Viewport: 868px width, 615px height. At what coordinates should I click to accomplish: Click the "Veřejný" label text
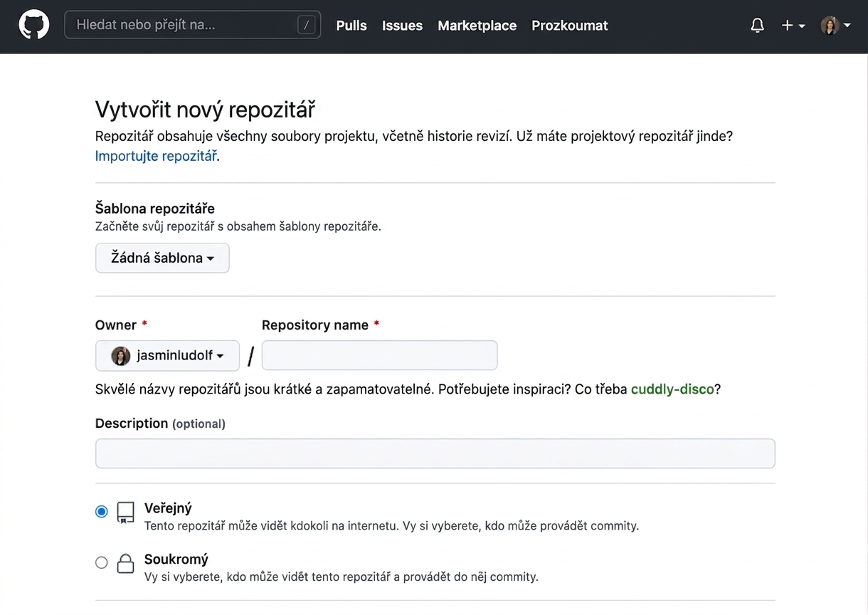point(168,508)
